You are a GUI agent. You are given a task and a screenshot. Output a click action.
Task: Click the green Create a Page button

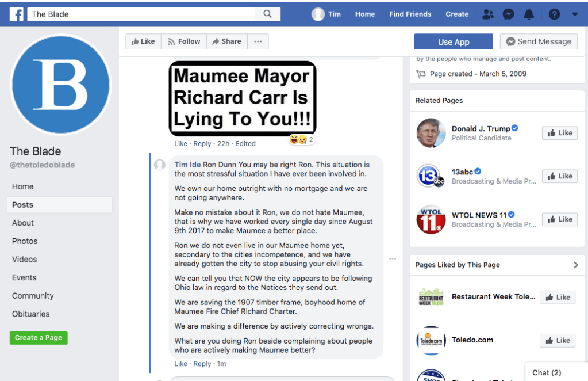[x=39, y=338]
